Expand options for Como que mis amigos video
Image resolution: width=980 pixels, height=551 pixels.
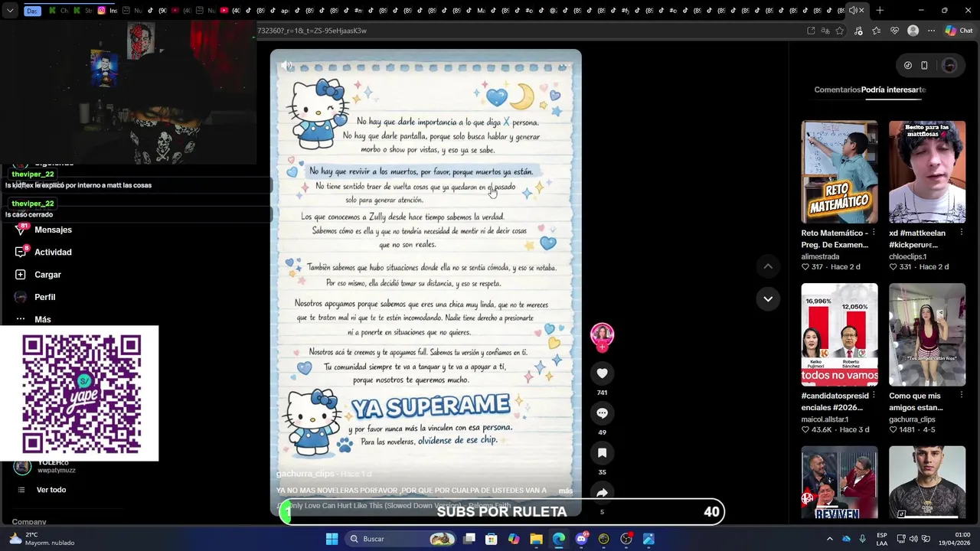pos(961,396)
